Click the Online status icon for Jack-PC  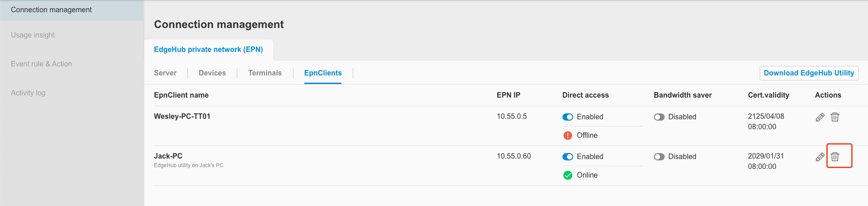tap(568, 175)
